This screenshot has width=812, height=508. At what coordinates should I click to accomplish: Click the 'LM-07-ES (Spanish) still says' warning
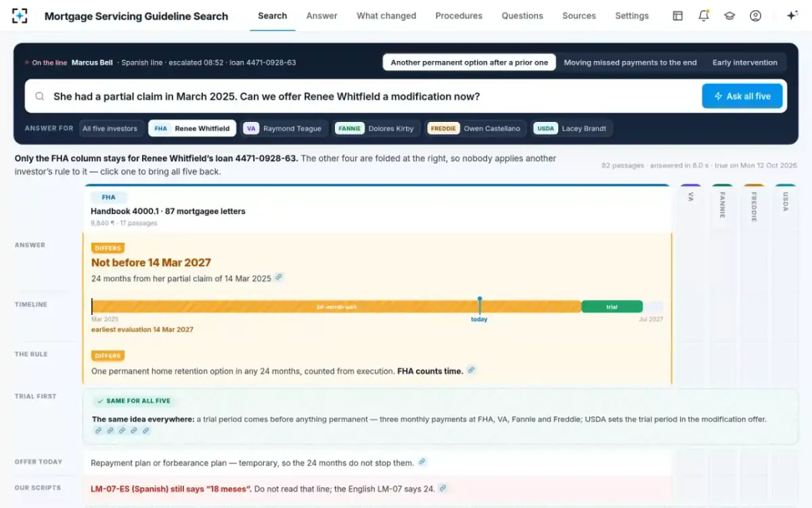(172, 488)
